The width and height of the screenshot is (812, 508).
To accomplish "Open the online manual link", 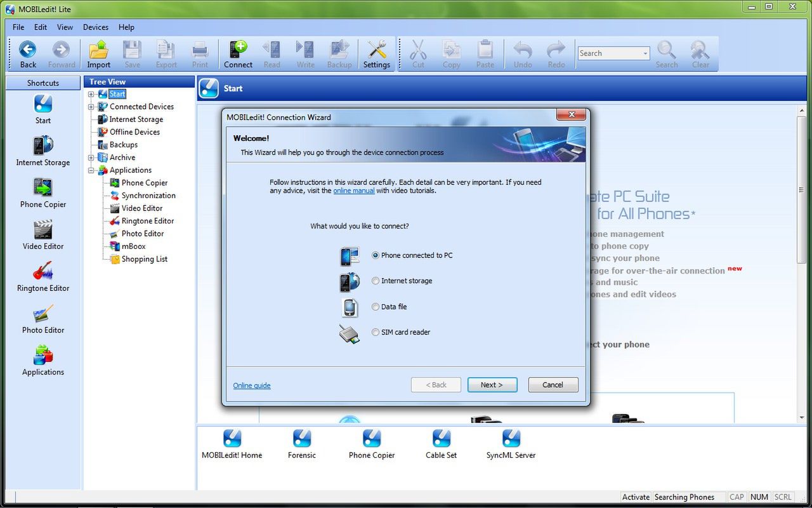I will [x=353, y=190].
